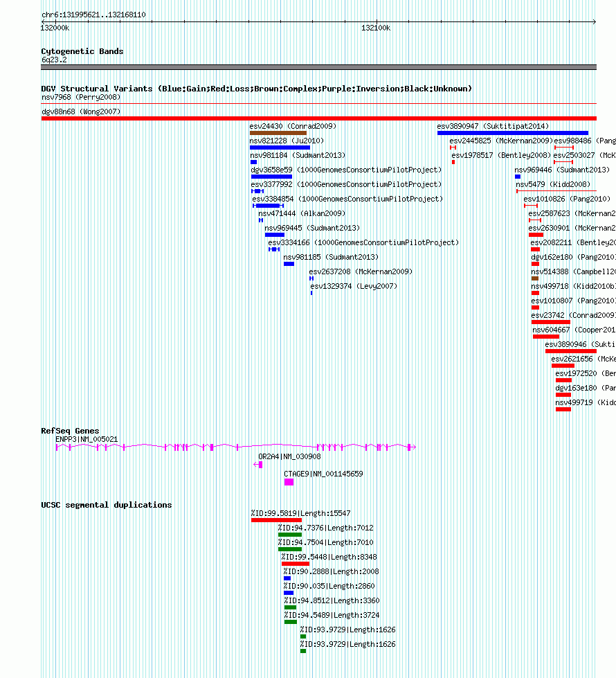Open %ID:94.7376|Length:7012 duplication label
This screenshot has width=616, height=678.
pos(325,528)
